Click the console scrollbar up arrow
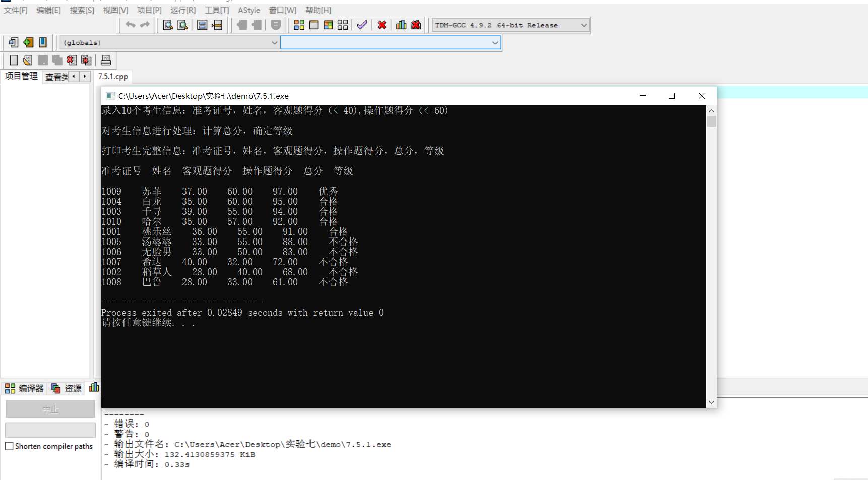 click(x=711, y=110)
